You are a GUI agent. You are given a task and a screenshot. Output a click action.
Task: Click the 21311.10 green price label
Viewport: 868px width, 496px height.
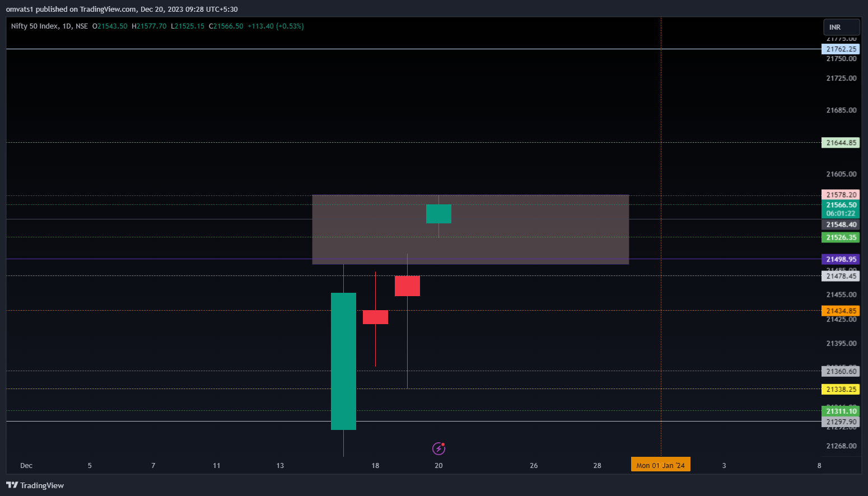tap(841, 411)
